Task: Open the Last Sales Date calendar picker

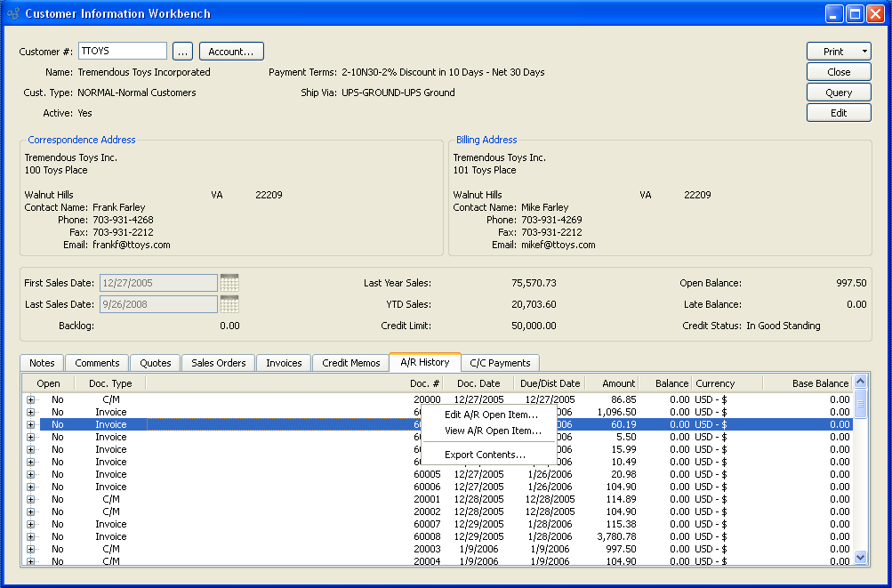Action: tap(229, 304)
